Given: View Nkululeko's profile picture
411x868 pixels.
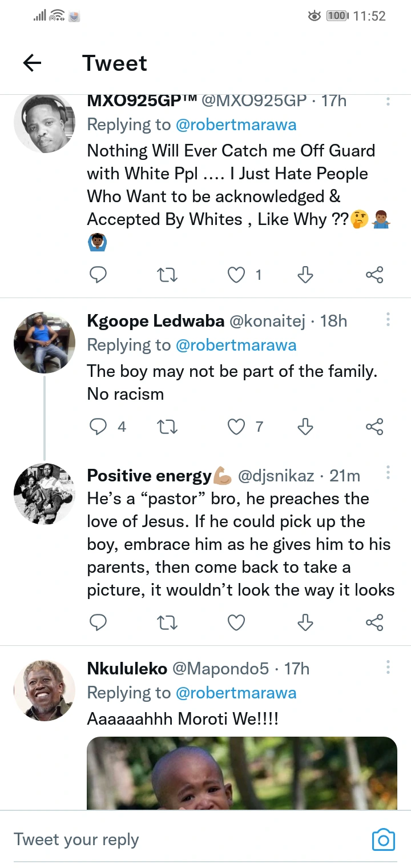Looking at the screenshot, I should 45,690.
